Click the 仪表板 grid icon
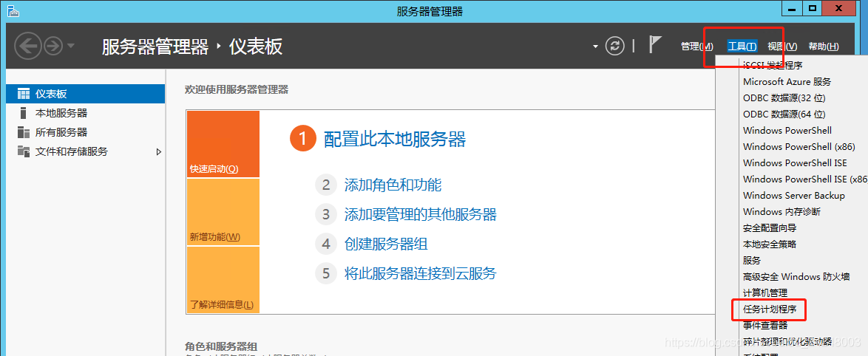The image size is (868, 356). pos(23,94)
